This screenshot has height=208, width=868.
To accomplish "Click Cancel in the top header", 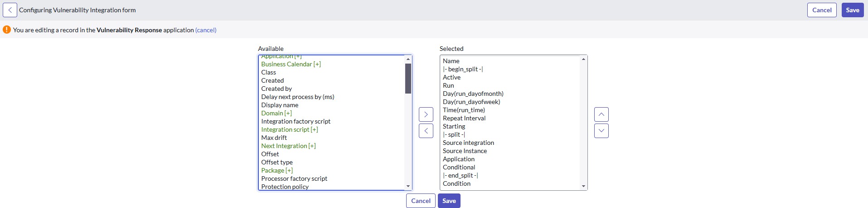I will point(822,10).
